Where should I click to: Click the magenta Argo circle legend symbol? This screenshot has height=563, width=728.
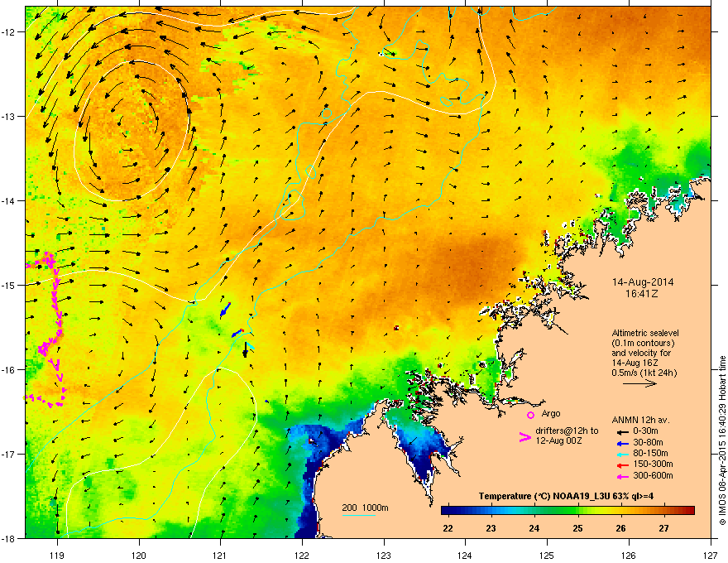pos(530,415)
